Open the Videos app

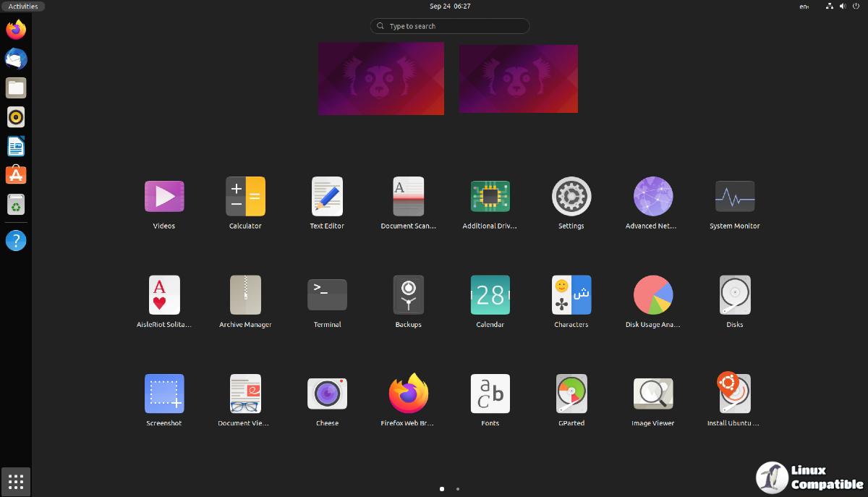click(x=164, y=197)
